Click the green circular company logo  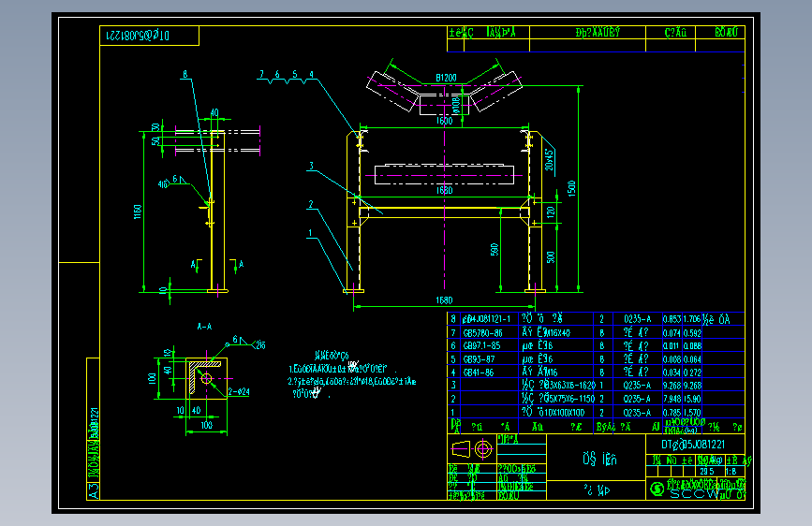(x=657, y=489)
